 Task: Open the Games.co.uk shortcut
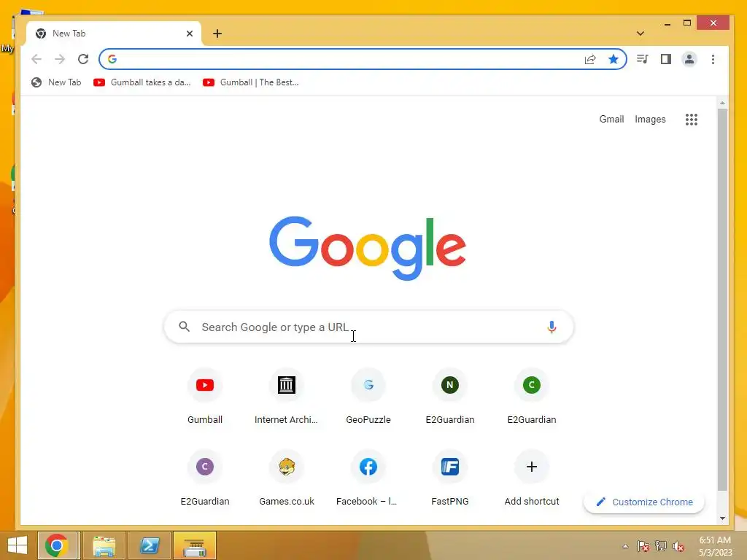(x=286, y=478)
